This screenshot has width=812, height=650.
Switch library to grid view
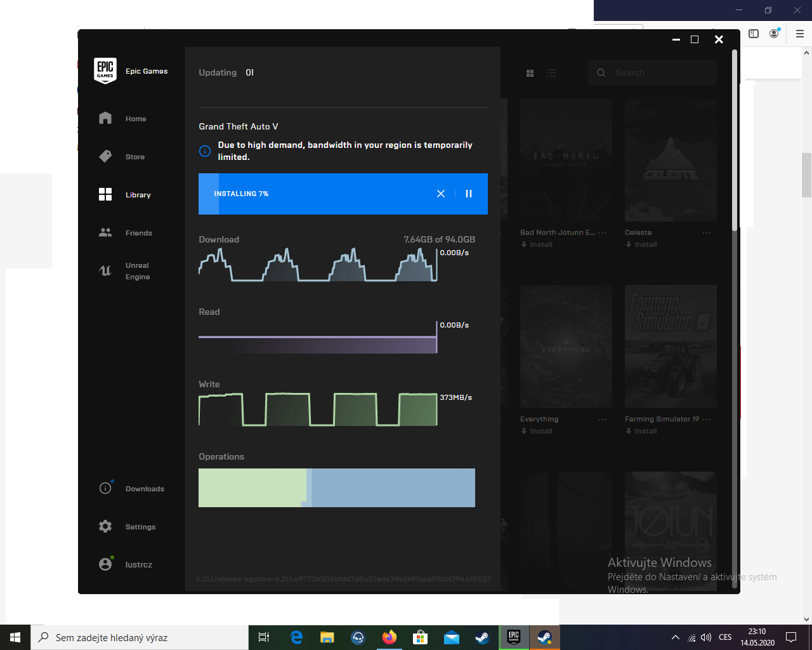tap(530, 73)
